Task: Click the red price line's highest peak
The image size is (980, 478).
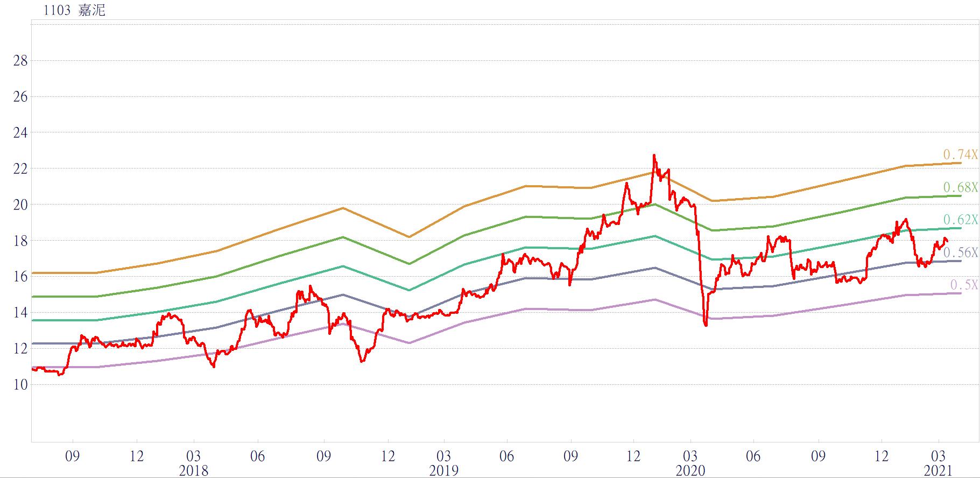Action: click(x=654, y=156)
